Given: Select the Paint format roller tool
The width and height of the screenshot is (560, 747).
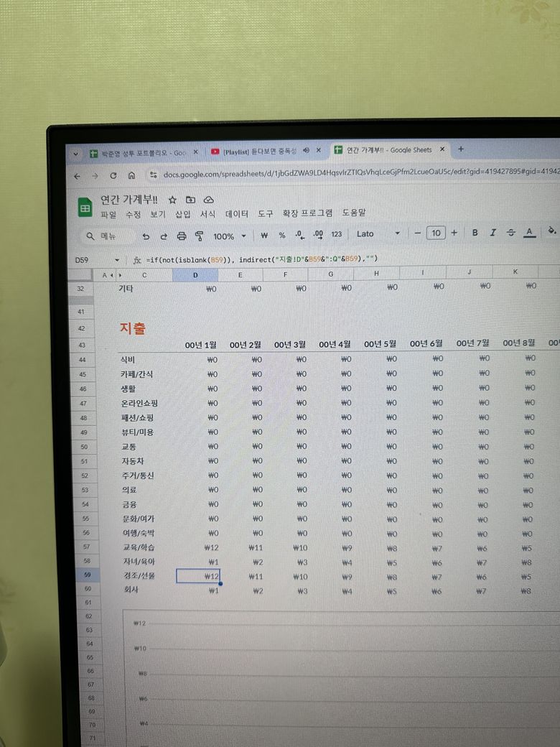Looking at the screenshot, I should click(x=199, y=236).
